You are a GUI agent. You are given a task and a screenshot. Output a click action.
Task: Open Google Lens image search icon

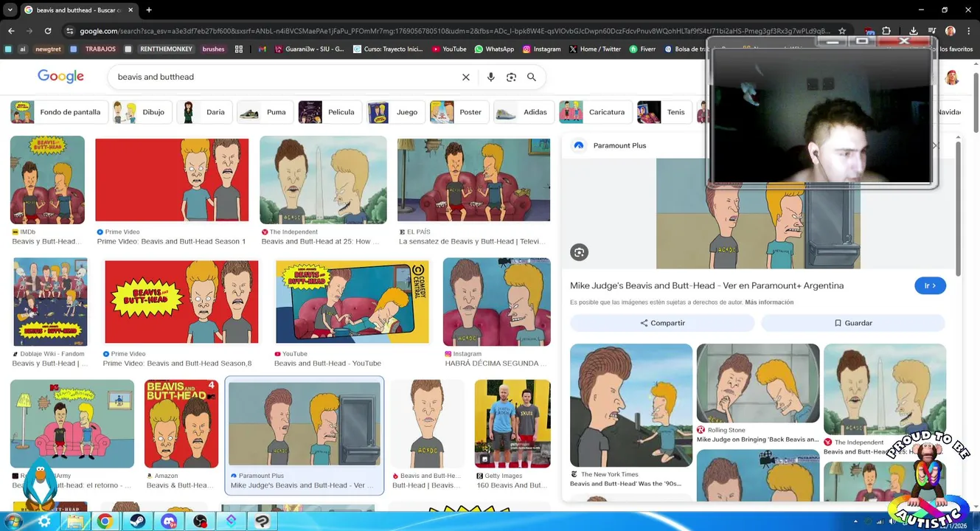coord(511,77)
